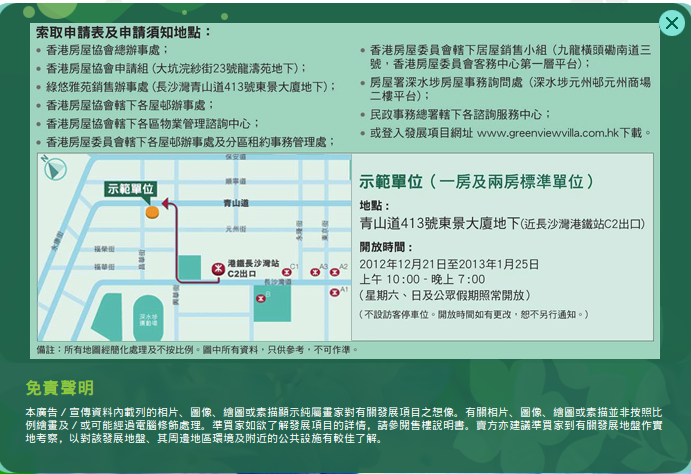This screenshot has height=474, width=691.
Task: Click the 順寧道 street label on map
Action: point(236,181)
